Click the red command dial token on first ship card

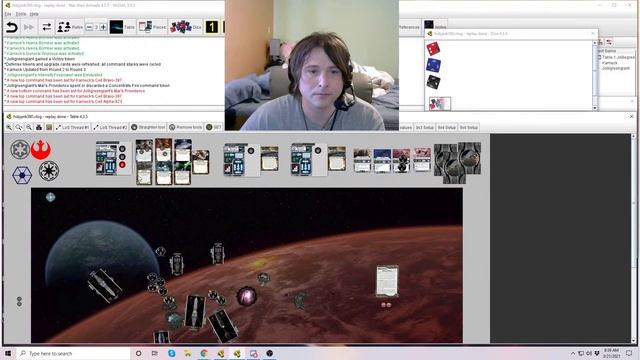pos(122,165)
